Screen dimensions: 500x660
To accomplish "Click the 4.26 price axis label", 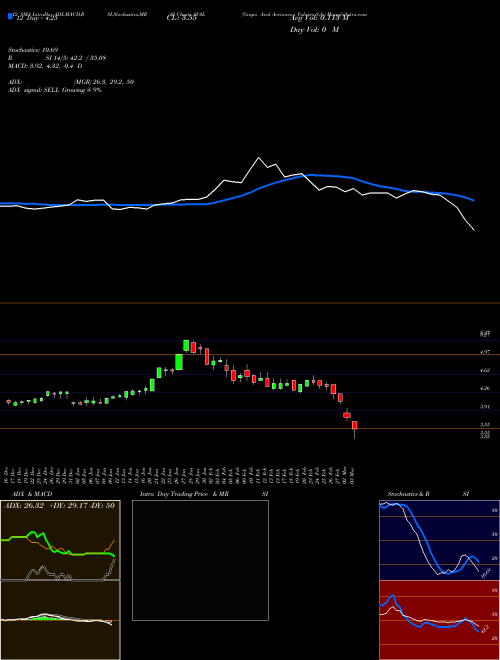I will [485, 388].
